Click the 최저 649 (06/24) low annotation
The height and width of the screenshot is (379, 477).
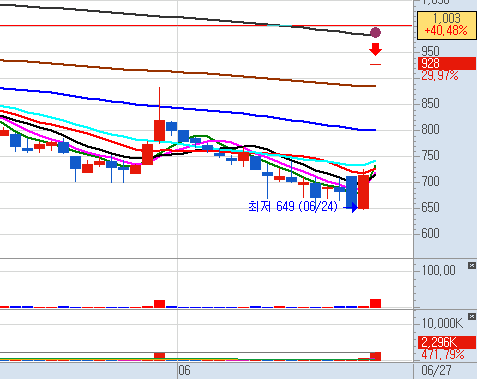(x=293, y=207)
